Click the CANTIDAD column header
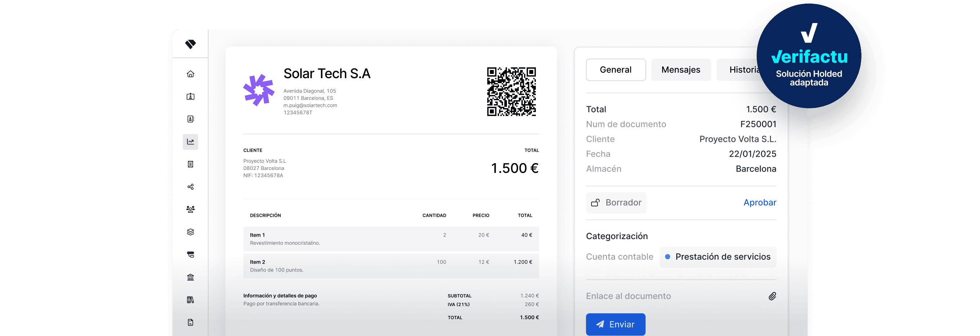This screenshot has width=980, height=336. [x=434, y=215]
